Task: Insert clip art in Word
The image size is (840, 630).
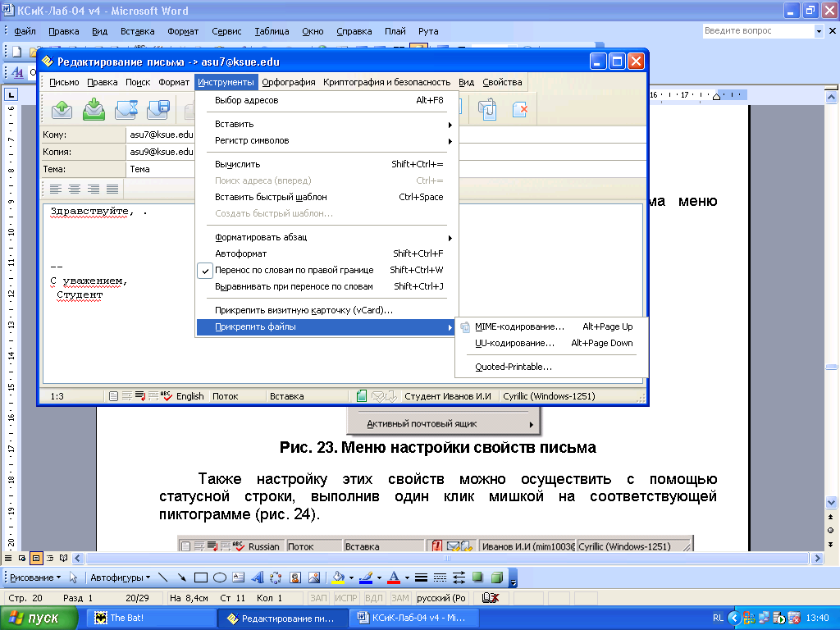Action: (295, 577)
